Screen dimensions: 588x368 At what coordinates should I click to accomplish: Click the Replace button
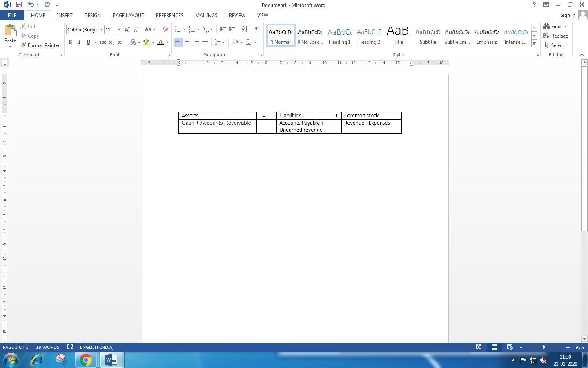(x=556, y=36)
